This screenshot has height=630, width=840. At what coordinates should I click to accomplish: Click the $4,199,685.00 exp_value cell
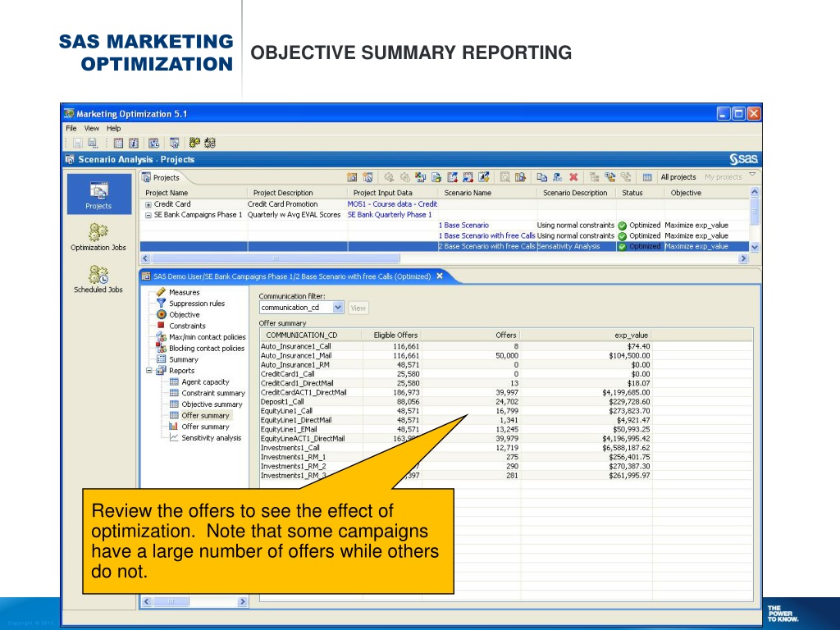626,393
